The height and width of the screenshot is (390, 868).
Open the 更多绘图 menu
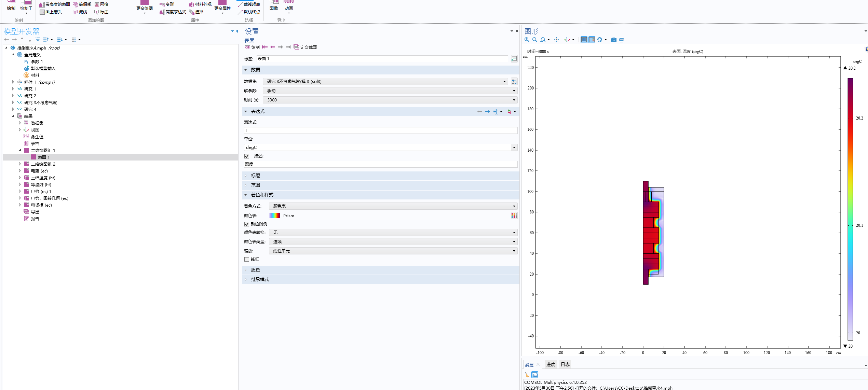point(145,8)
